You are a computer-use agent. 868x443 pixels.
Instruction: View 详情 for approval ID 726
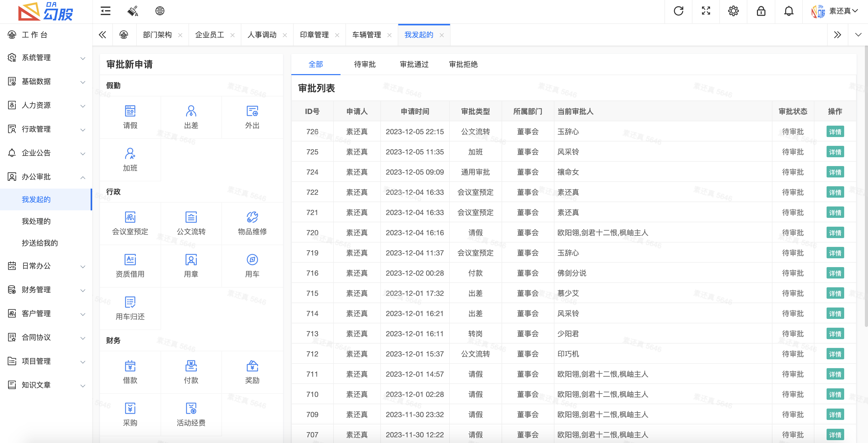(x=835, y=132)
